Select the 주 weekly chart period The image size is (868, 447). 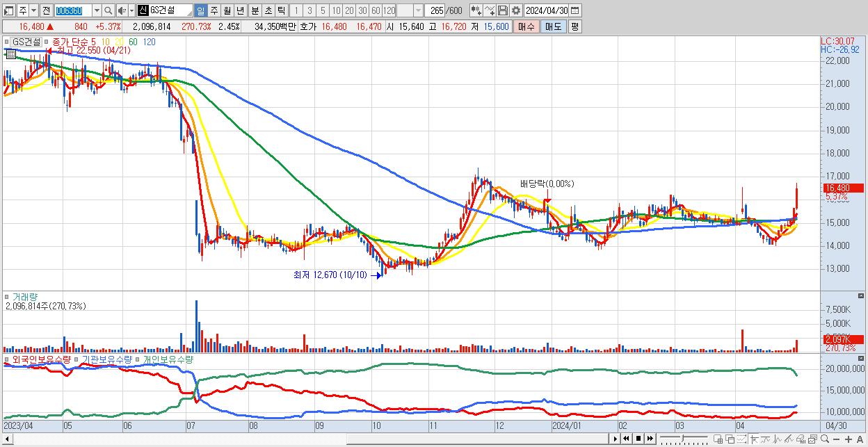[214, 10]
